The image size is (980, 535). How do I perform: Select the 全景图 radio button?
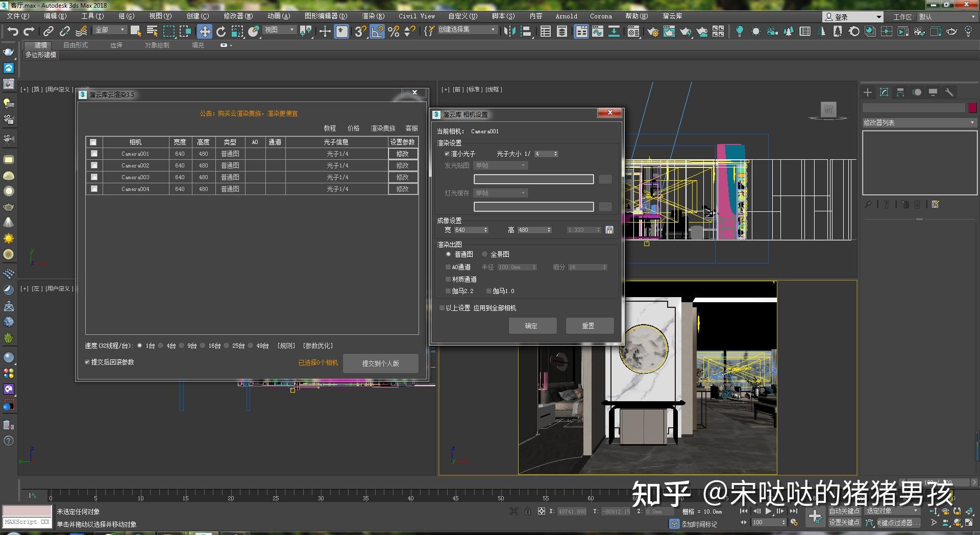[x=484, y=254]
